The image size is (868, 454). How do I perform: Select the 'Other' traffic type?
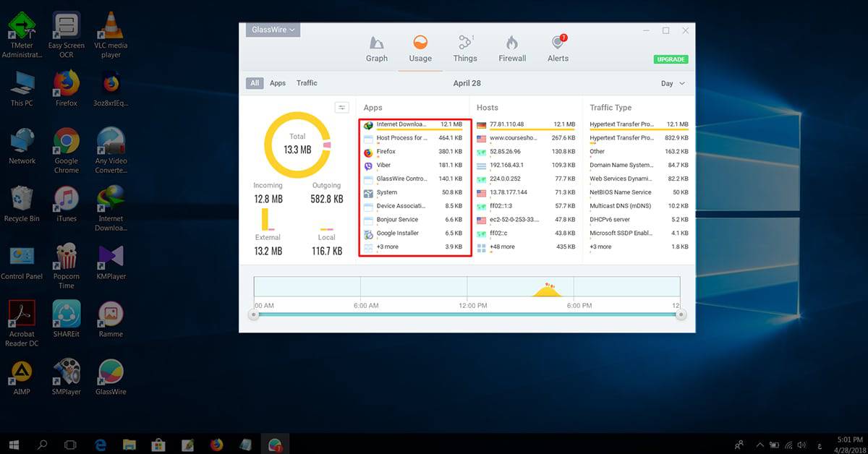click(639, 152)
